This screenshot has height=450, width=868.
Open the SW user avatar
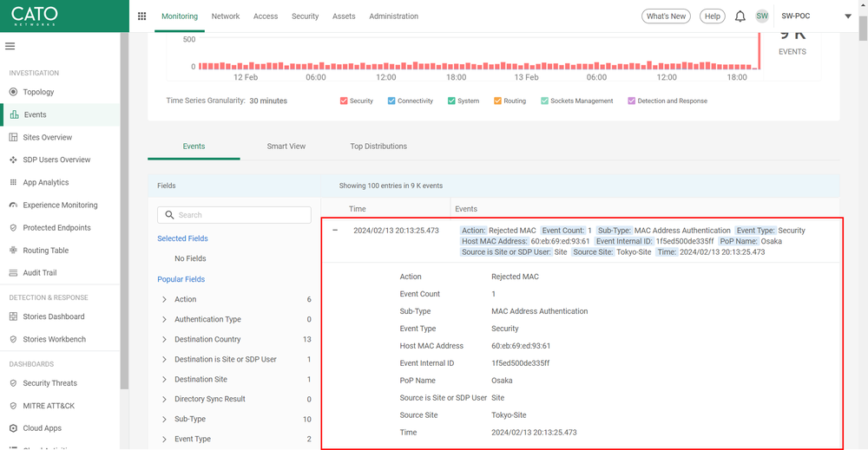762,16
